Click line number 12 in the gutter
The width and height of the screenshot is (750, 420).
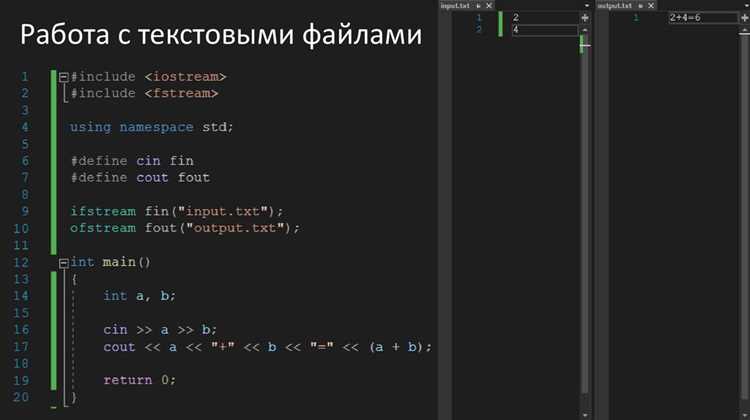[x=21, y=263]
